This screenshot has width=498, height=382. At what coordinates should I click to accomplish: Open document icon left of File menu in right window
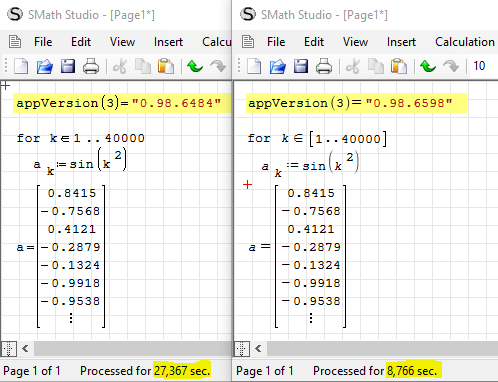pyautogui.click(x=248, y=42)
